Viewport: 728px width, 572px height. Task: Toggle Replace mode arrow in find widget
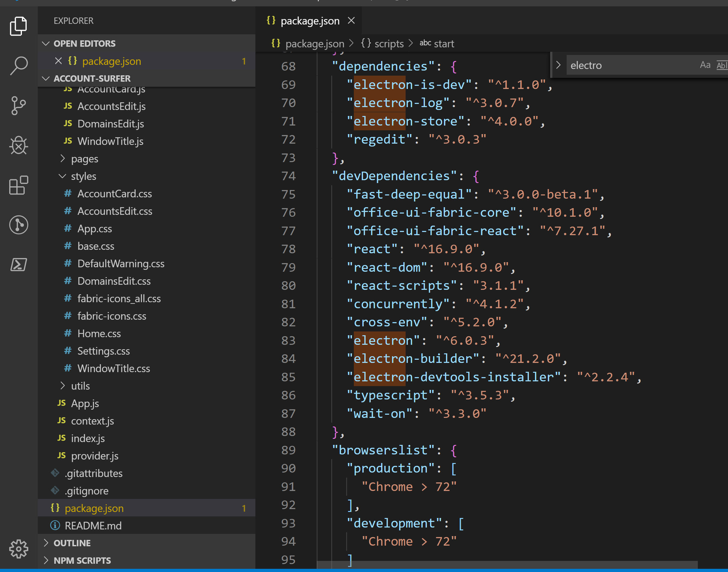coord(558,65)
